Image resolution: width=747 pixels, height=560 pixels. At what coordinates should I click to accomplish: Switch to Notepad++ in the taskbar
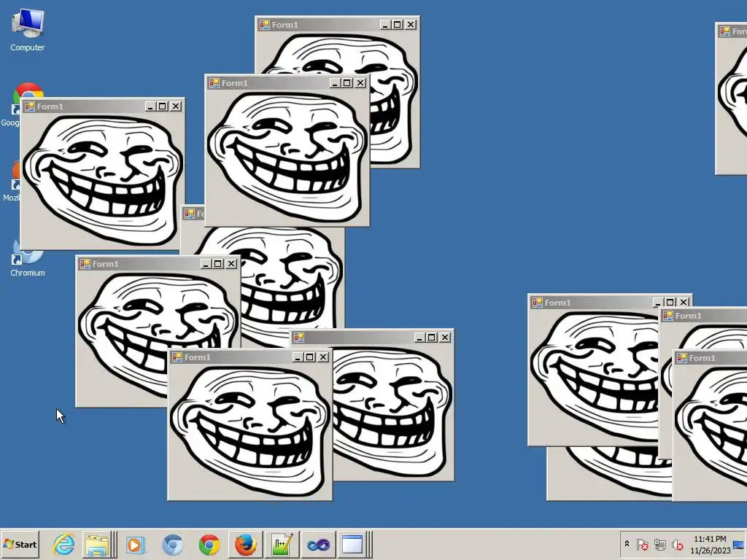click(x=282, y=544)
